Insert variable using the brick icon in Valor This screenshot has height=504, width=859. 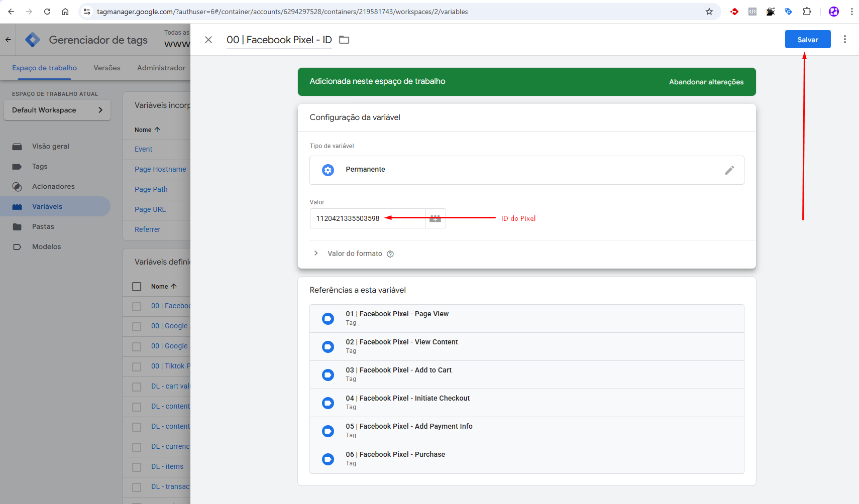(x=435, y=218)
